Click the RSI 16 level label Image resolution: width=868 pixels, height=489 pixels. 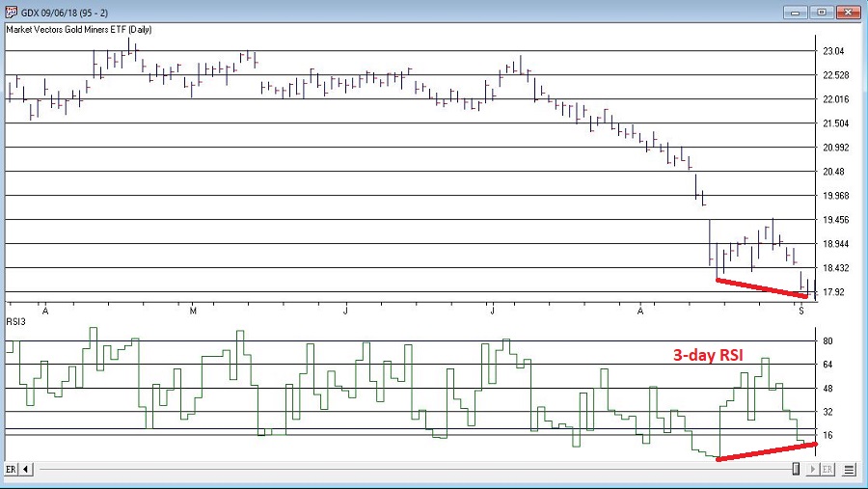[827, 435]
